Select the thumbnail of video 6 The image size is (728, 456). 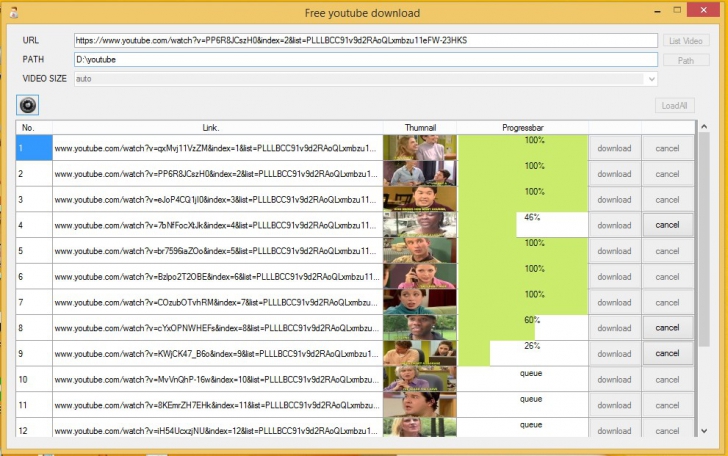420,276
